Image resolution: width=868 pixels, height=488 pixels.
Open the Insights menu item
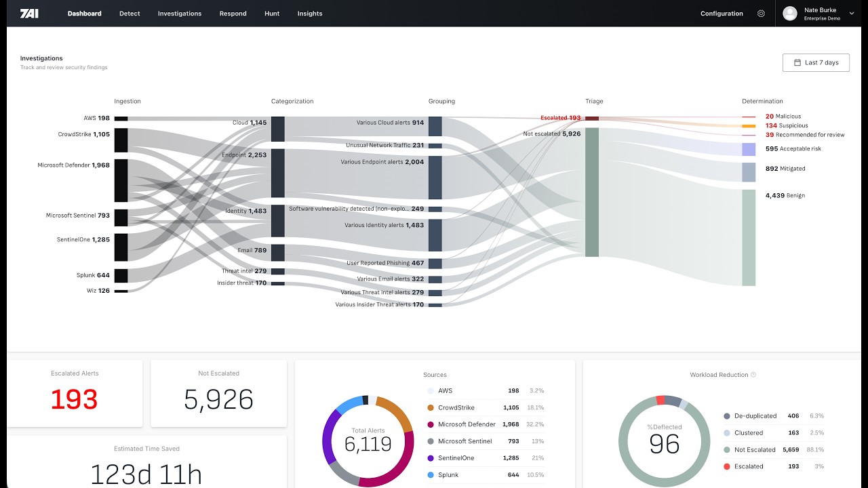[310, 14]
